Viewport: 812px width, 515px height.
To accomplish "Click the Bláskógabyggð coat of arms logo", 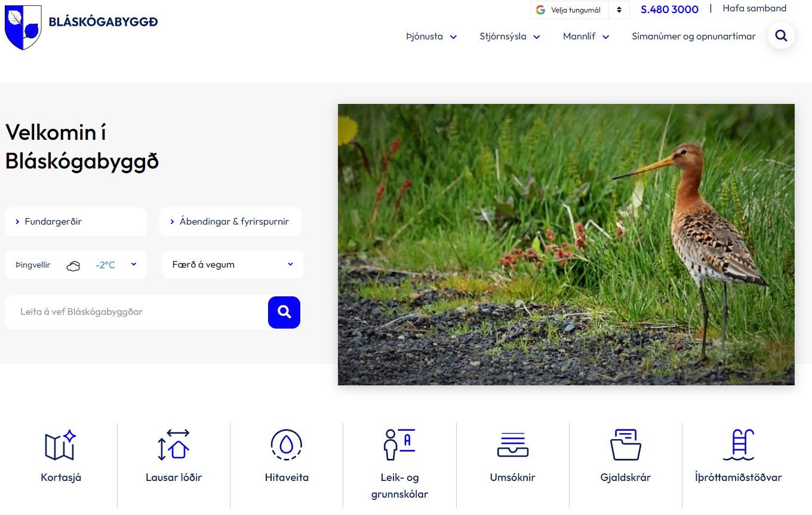I will (x=23, y=27).
